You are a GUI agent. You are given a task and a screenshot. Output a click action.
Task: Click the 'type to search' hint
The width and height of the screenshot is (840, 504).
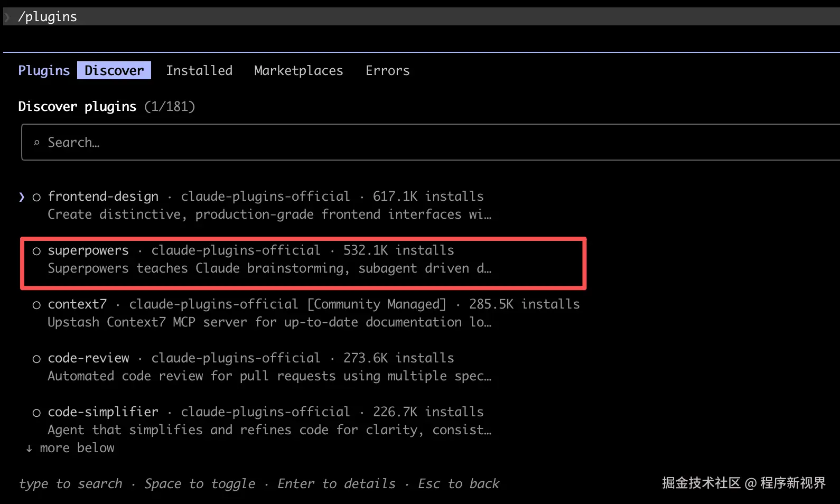pyautogui.click(x=70, y=484)
